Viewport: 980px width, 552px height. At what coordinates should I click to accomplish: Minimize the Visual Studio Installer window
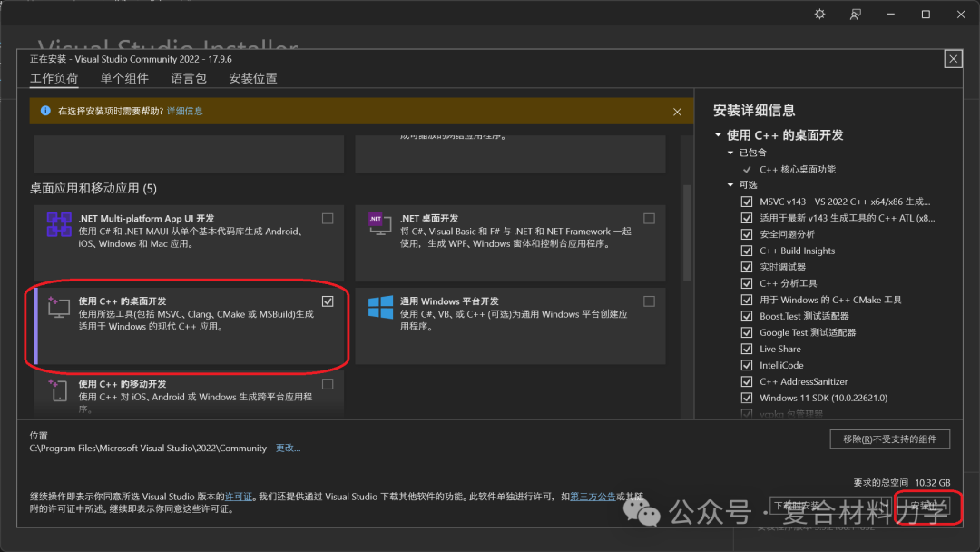pyautogui.click(x=890, y=14)
